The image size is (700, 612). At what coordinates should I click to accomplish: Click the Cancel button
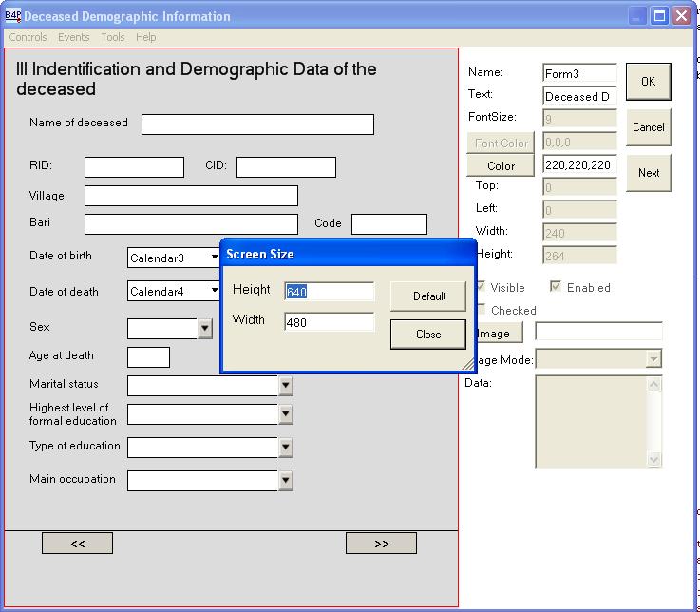648,127
